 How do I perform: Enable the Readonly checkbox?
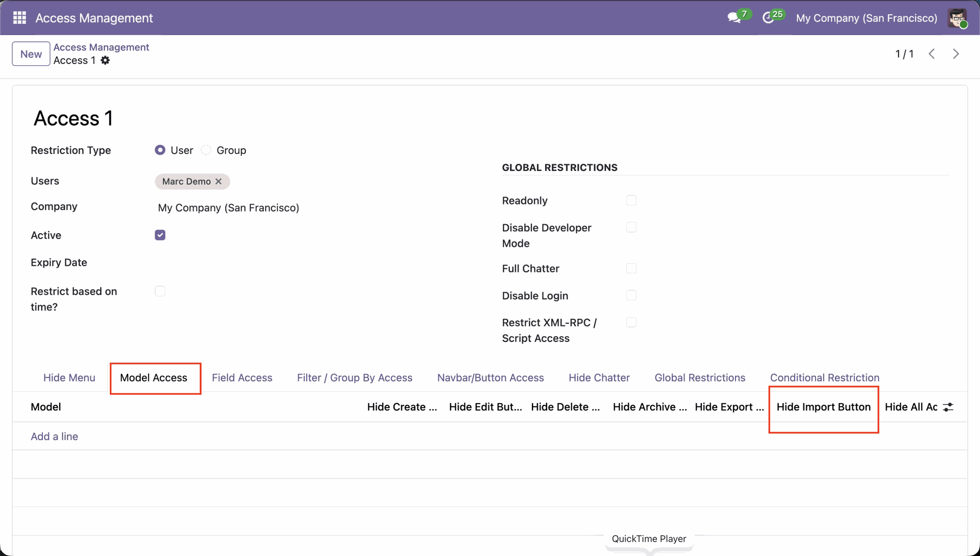click(x=631, y=200)
